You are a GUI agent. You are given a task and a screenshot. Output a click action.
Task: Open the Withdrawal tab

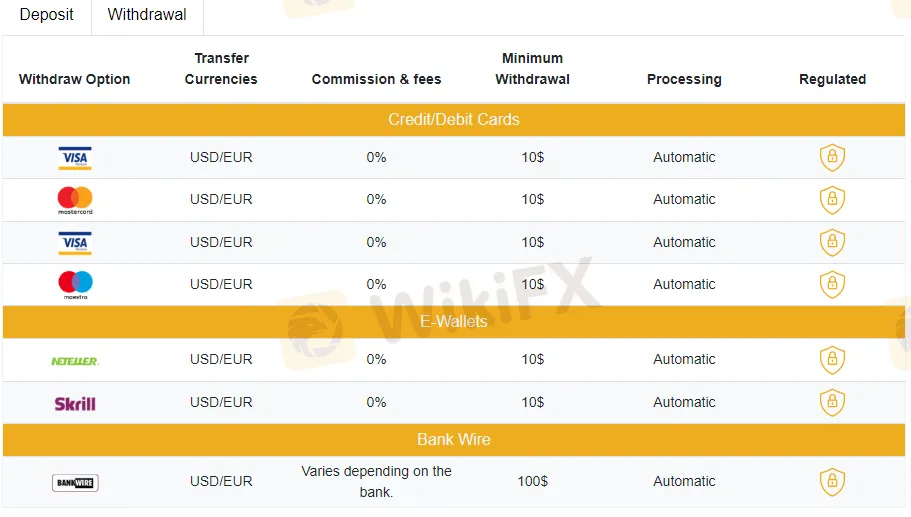[147, 15]
